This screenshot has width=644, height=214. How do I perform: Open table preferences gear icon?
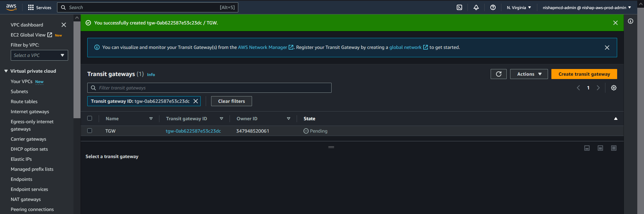(x=613, y=88)
